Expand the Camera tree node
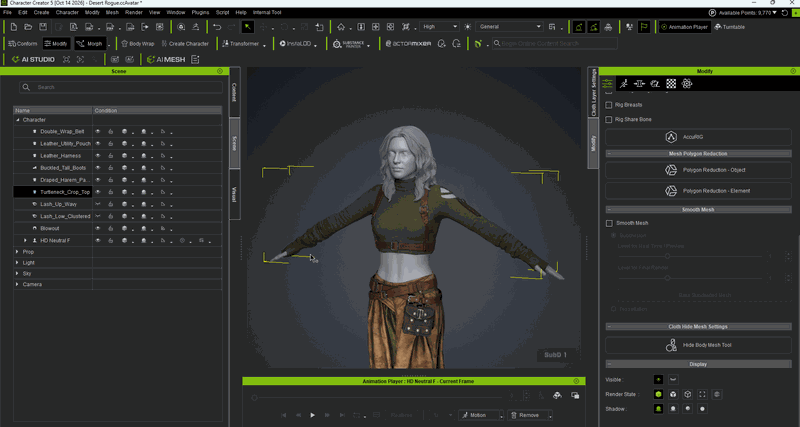 point(17,284)
